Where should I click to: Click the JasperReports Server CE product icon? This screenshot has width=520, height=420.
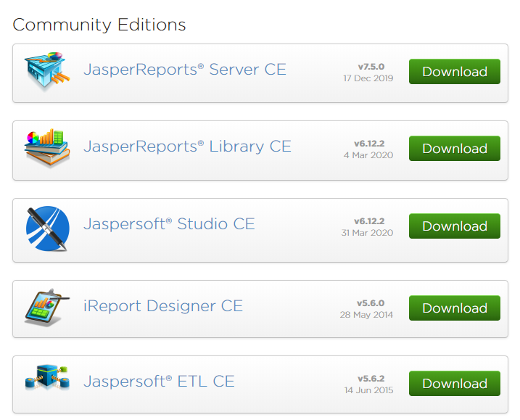pyautogui.click(x=48, y=70)
